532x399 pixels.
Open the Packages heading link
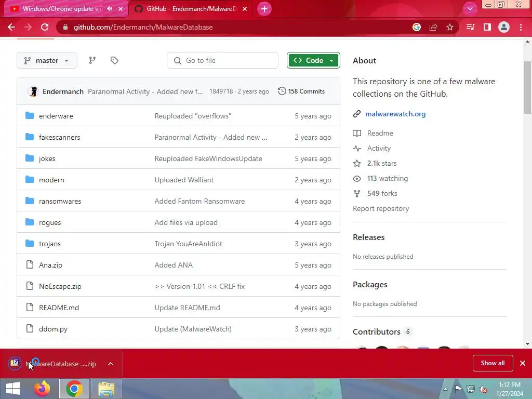tap(370, 285)
